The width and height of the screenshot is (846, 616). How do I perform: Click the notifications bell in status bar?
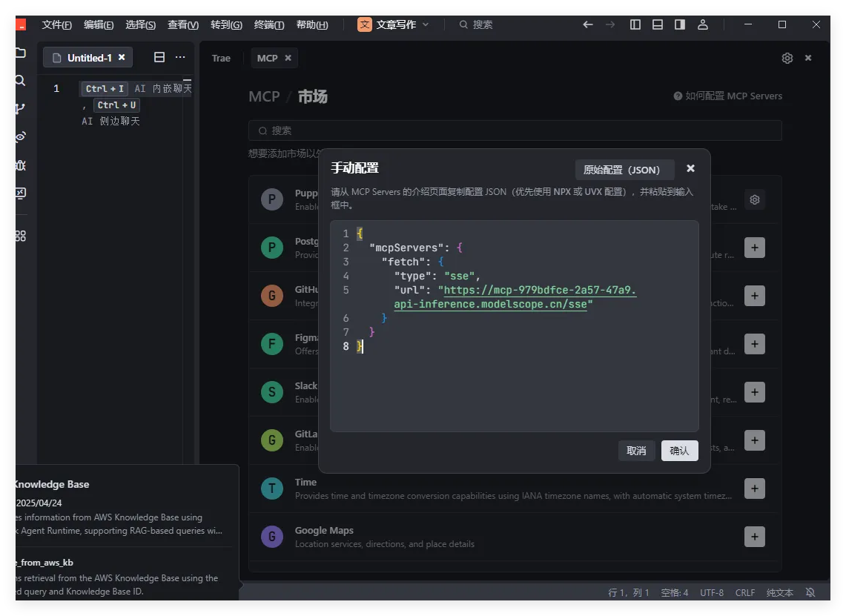[810, 592]
